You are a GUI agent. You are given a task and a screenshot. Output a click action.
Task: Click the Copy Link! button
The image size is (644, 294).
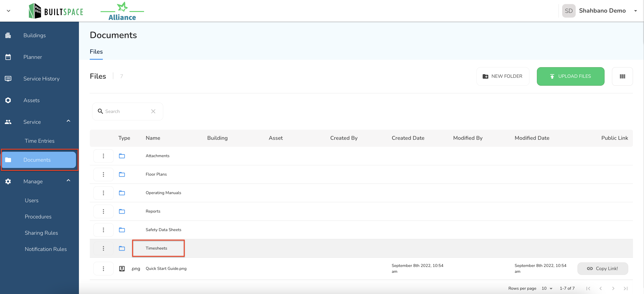tap(603, 269)
